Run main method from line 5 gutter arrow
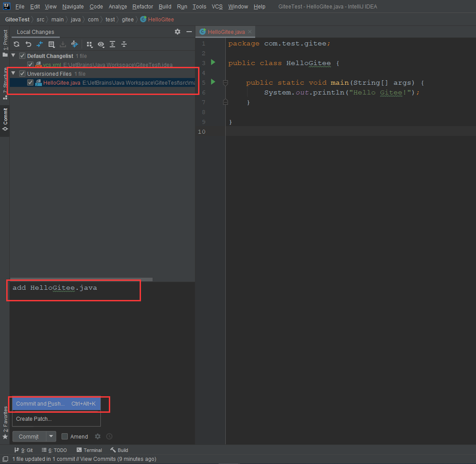 pyautogui.click(x=213, y=82)
